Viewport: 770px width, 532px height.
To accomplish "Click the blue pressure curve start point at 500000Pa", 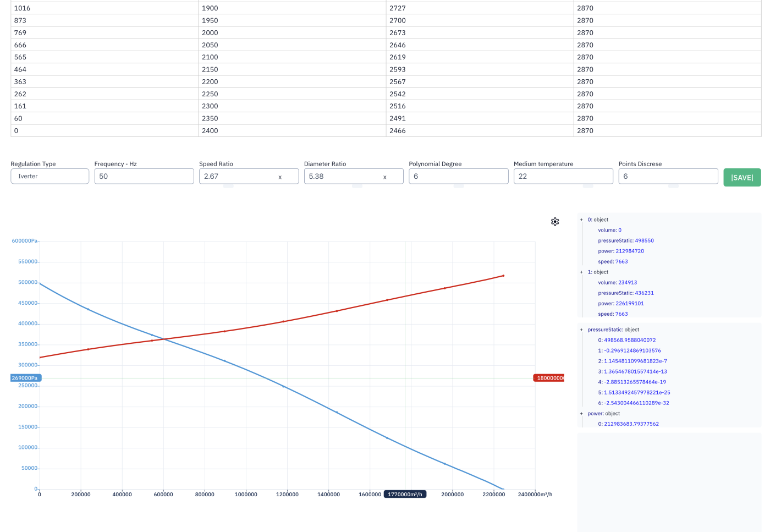I will point(40,284).
